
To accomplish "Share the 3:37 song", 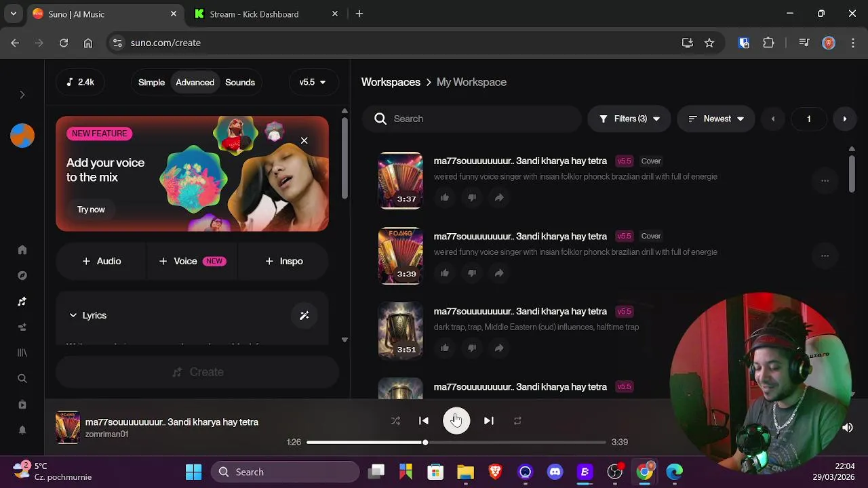I will pos(499,197).
